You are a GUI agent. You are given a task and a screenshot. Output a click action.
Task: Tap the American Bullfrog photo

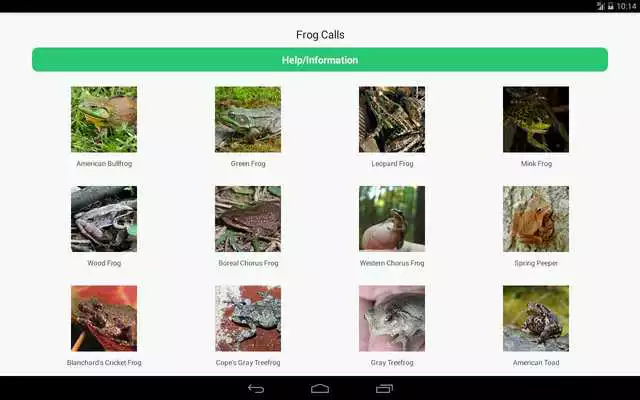(x=104, y=119)
